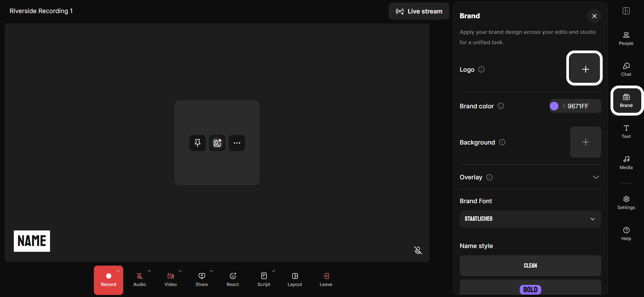Pin the participant video tile
The height and width of the screenshot is (297, 644).
coord(197,143)
